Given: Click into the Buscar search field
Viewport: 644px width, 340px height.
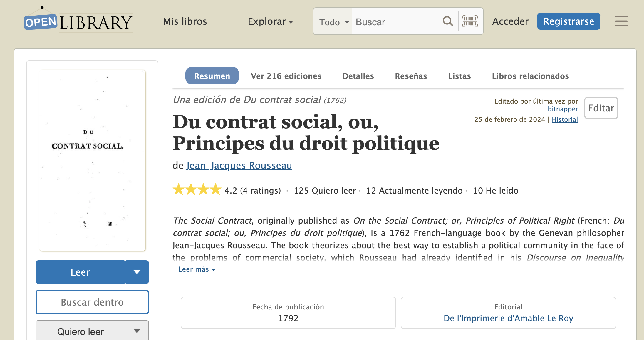Looking at the screenshot, I should pyautogui.click(x=397, y=21).
